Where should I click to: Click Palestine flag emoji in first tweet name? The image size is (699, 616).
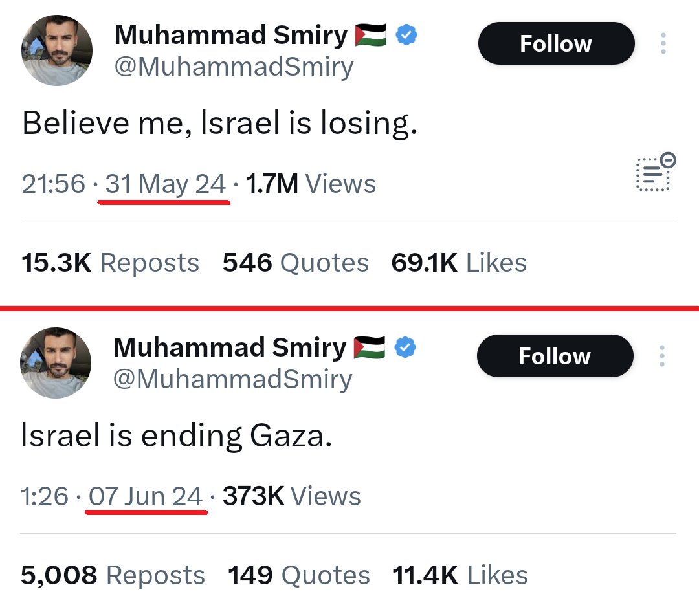click(370, 35)
